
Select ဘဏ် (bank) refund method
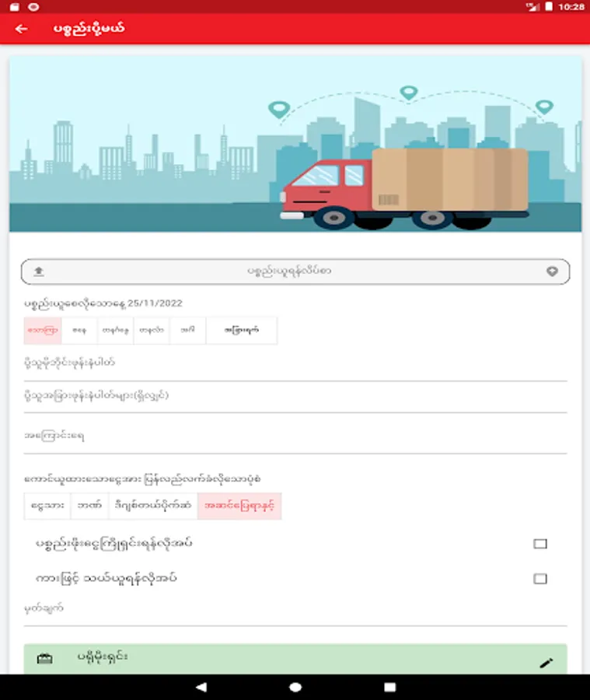[89, 506]
